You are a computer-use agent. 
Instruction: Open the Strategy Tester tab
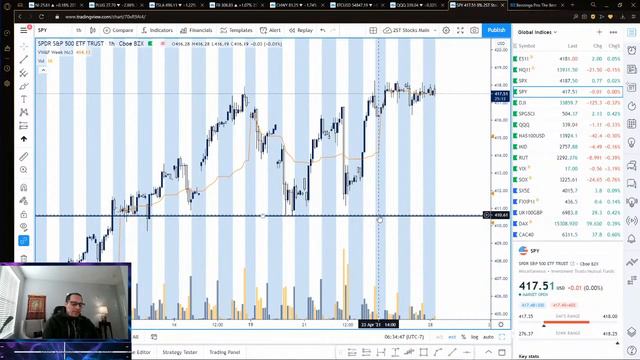pyautogui.click(x=180, y=352)
